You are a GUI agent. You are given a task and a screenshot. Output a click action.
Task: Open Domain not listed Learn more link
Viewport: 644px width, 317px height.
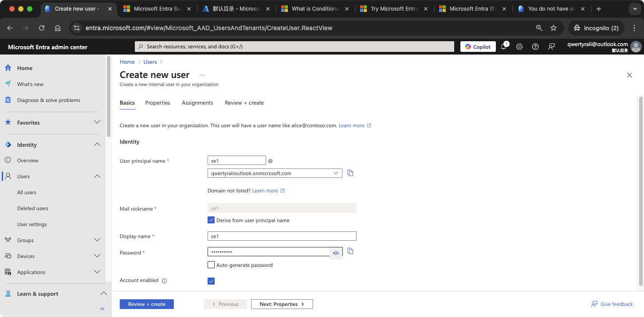(268, 191)
